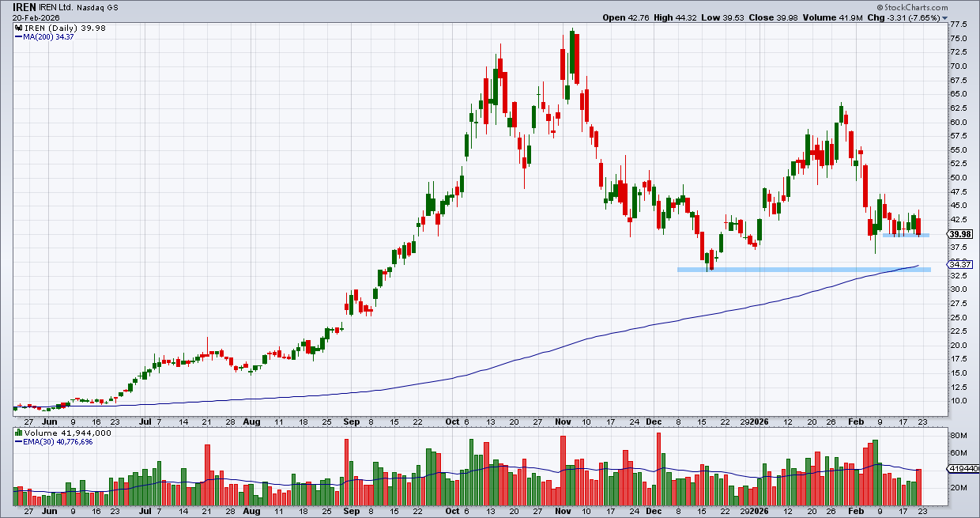Click the Aug month label on time axis
980x518 pixels.
point(251,422)
